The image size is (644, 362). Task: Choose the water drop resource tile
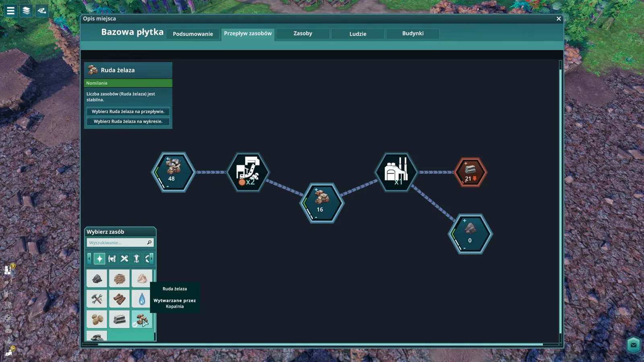pos(142,299)
